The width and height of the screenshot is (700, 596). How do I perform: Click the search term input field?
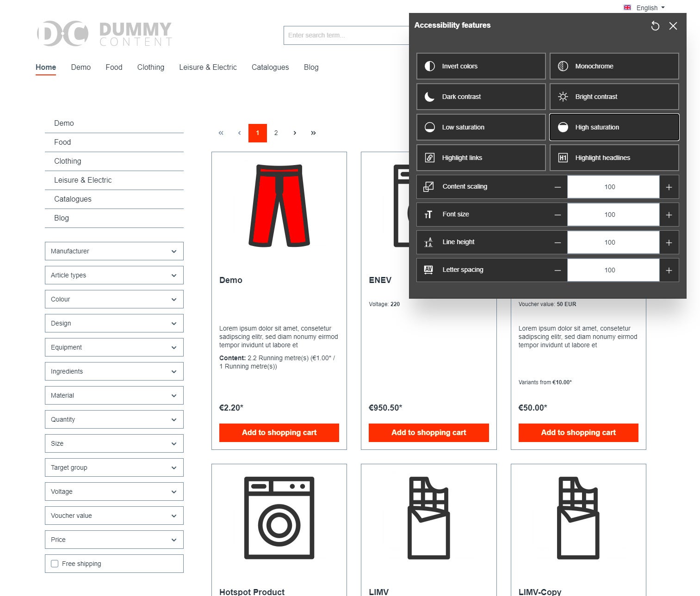click(346, 35)
